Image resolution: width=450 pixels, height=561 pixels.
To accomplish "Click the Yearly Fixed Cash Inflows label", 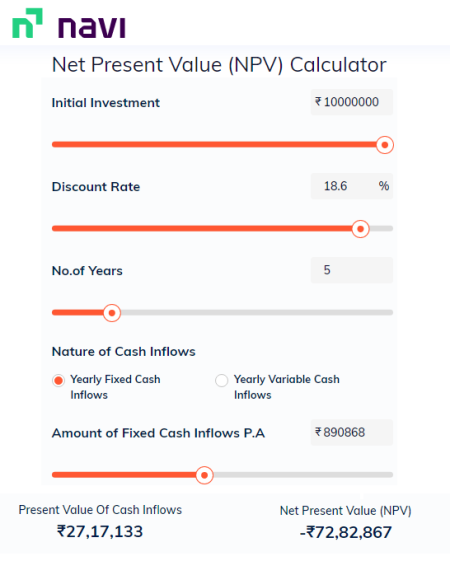I will coord(115,387).
